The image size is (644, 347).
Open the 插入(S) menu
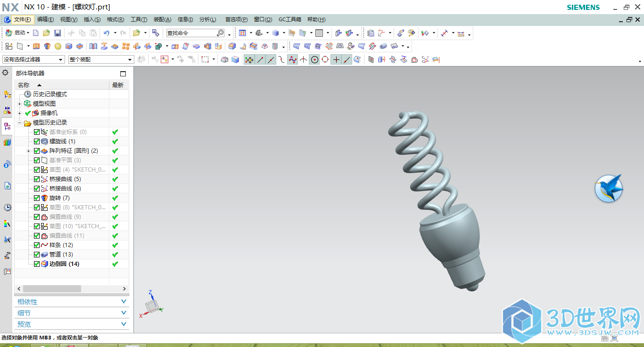92,19
